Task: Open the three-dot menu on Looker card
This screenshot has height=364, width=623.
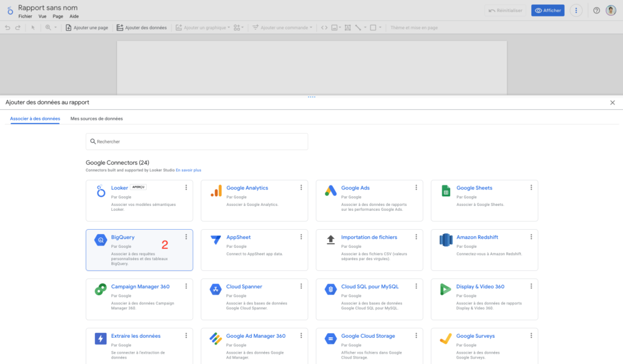Action: (x=186, y=187)
